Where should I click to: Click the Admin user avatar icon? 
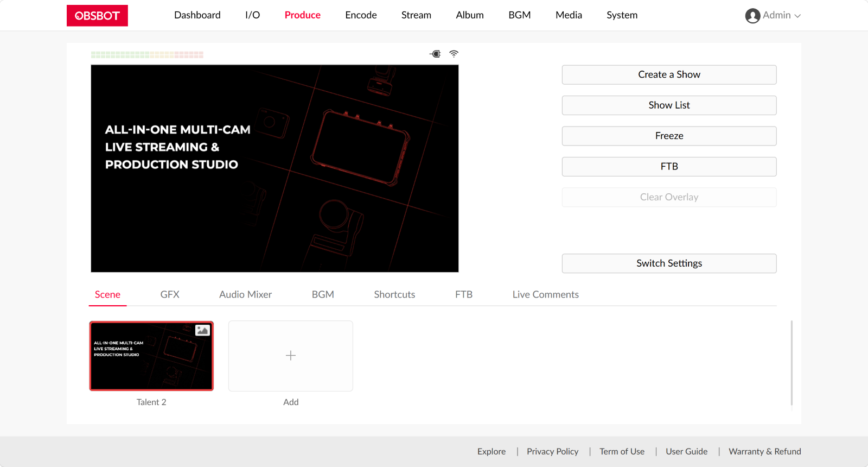pyautogui.click(x=752, y=16)
